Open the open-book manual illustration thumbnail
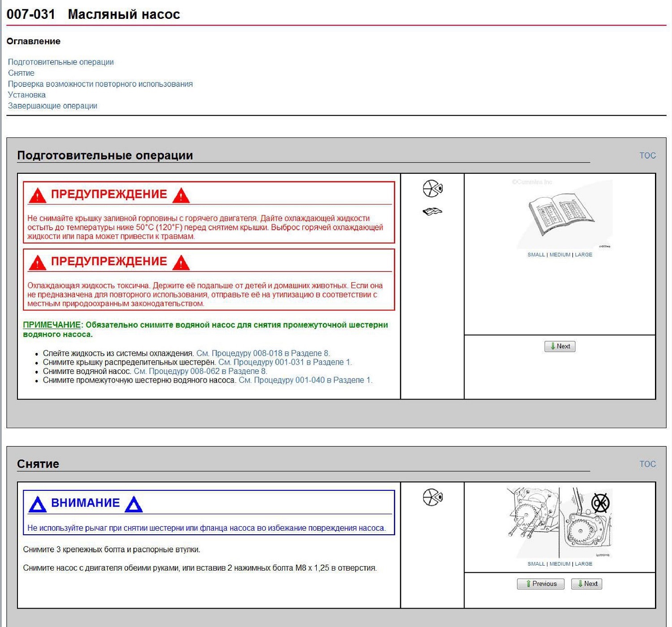 [x=565, y=214]
